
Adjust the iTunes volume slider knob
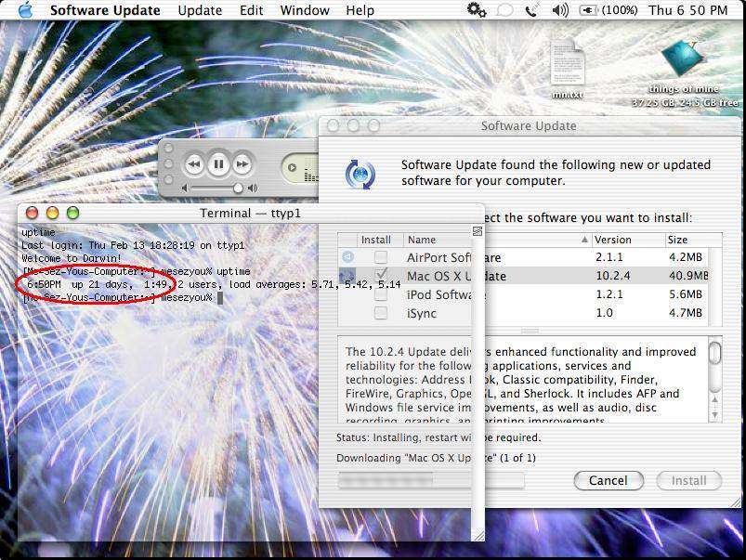tap(238, 189)
